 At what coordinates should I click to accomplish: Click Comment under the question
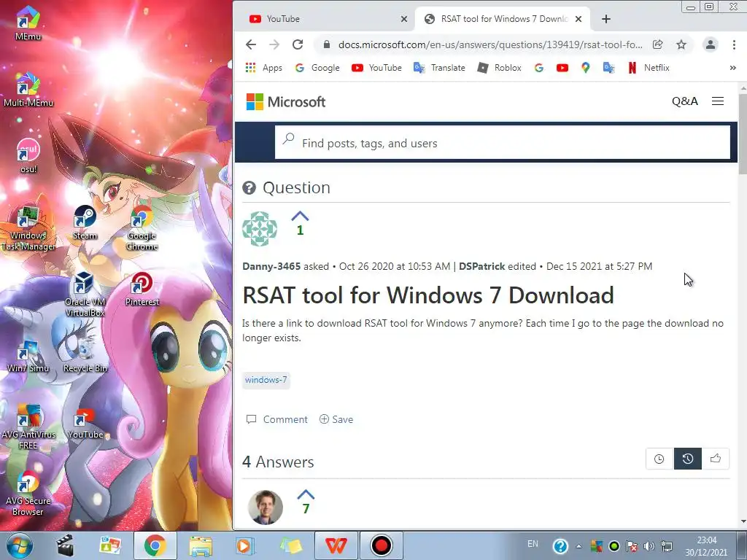tap(276, 419)
